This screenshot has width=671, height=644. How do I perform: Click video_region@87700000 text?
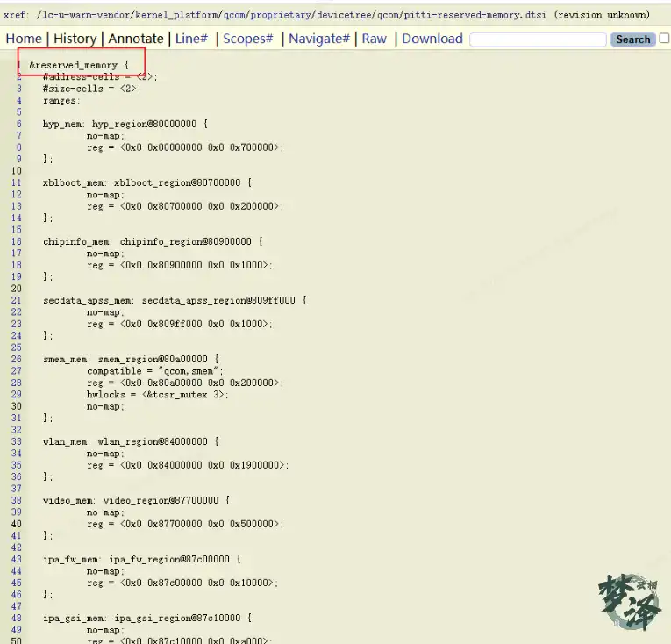tap(161, 500)
